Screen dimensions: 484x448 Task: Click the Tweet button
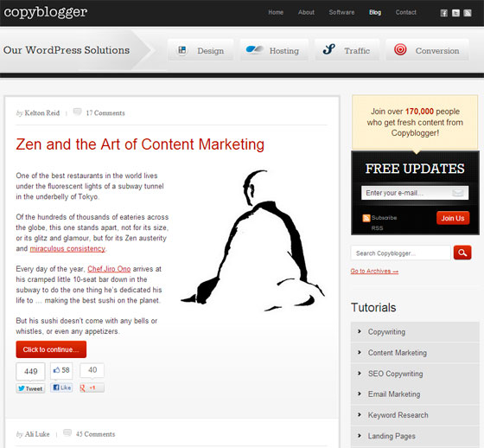(30, 388)
